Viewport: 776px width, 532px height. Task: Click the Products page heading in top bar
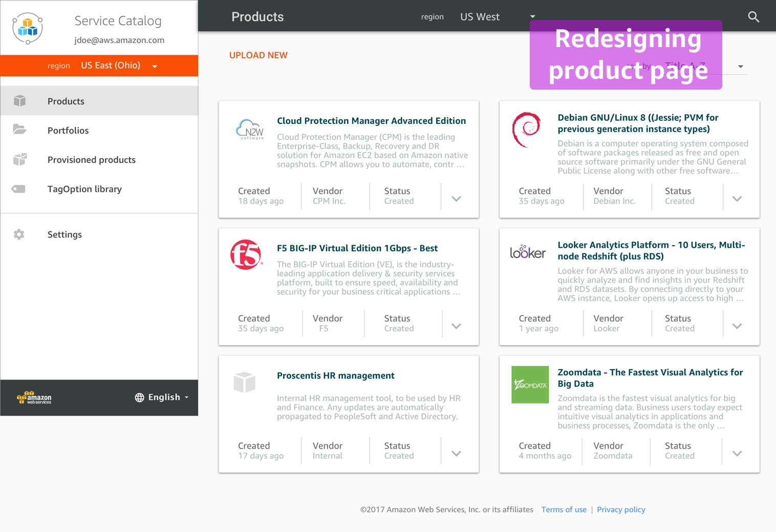click(257, 17)
